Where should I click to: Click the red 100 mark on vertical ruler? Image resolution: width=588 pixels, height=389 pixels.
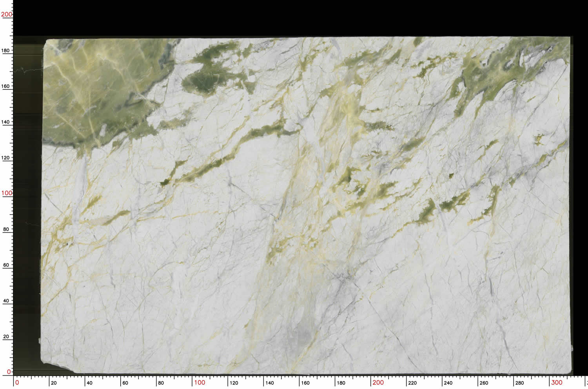tap(7, 193)
